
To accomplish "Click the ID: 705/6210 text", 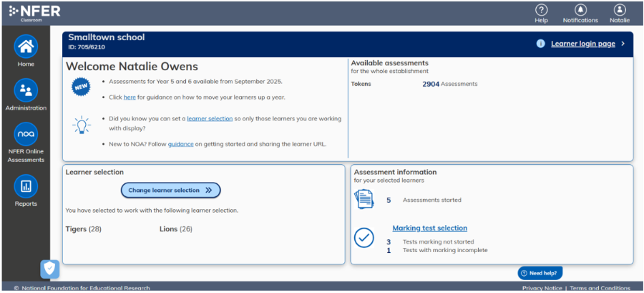I will (87, 47).
